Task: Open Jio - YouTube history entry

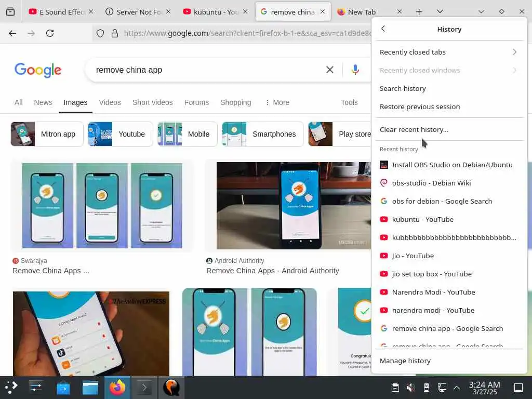Action: point(449,256)
